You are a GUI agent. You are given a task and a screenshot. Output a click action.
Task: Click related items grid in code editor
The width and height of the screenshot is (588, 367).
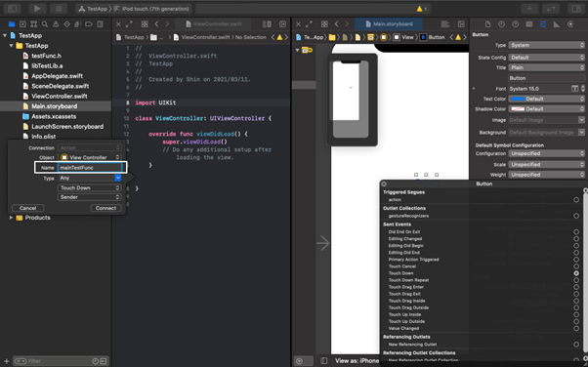pyautogui.click(x=145, y=24)
